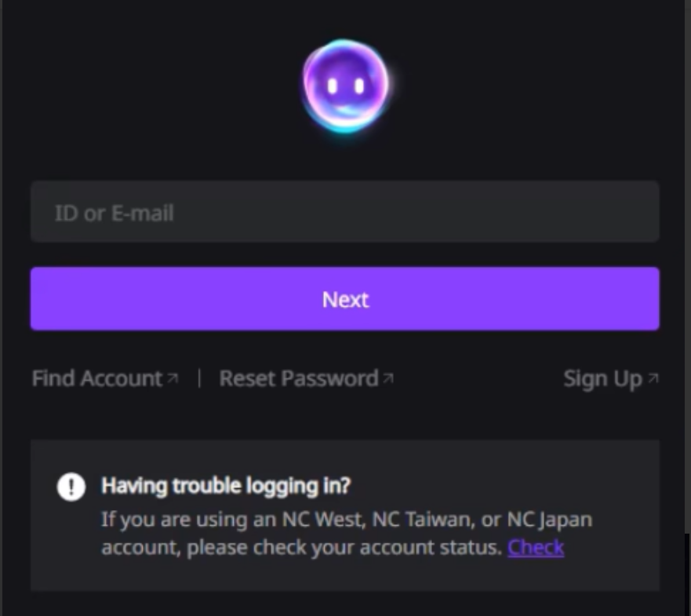Screen dimensions: 691x616
Task: Click the divider between Find Account and Reset Password
Action: pyautogui.click(x=199, y=378)
